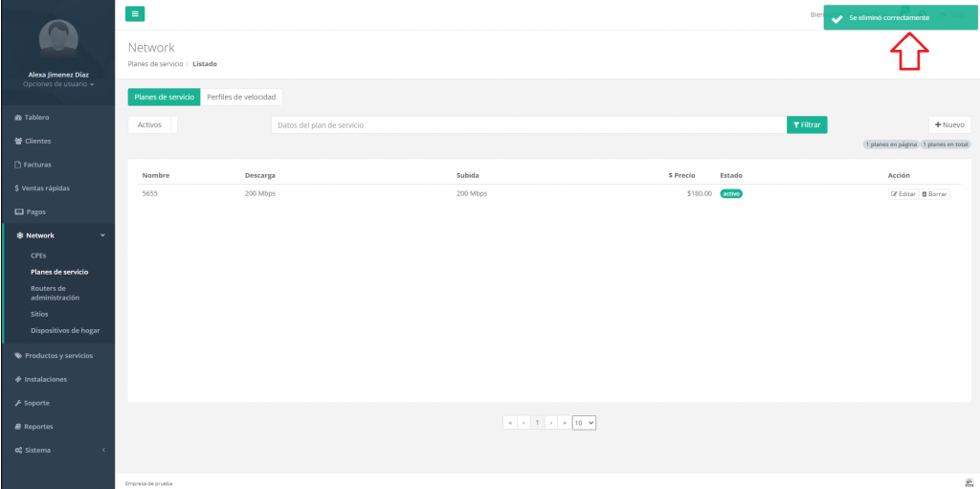This screenshot has height=489, width=980.
Task: Select CPEs under the Network menu
Action: 38,256
